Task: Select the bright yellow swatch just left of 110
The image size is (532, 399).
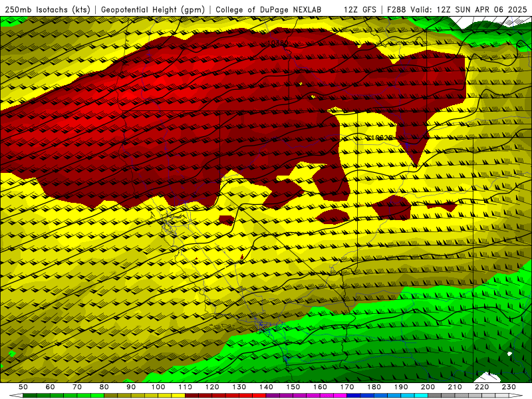Action: pyautogui.click(x=178, y=396)
